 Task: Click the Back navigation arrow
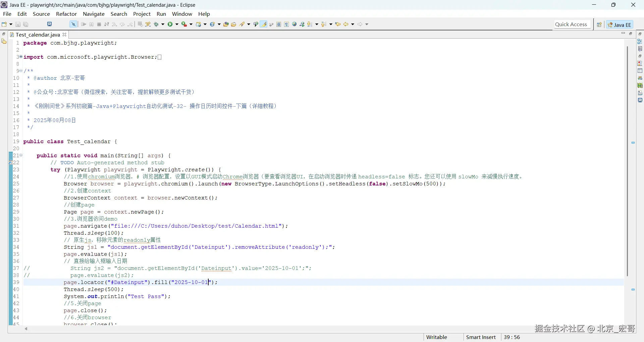(x=346, y=24)
